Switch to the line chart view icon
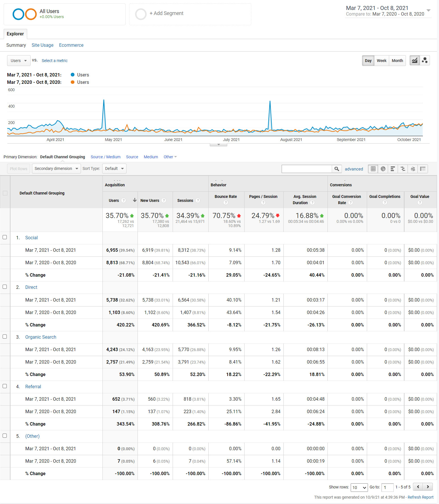Screen dimensions: 439x504 point(414,61)
